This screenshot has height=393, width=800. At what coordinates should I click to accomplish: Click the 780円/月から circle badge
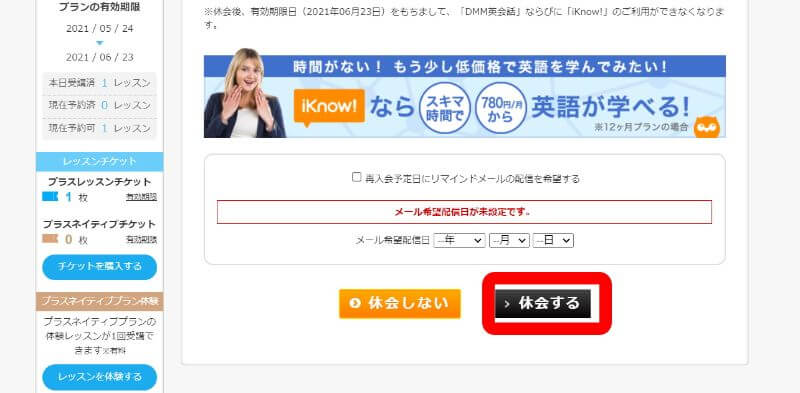coord(500,108)
